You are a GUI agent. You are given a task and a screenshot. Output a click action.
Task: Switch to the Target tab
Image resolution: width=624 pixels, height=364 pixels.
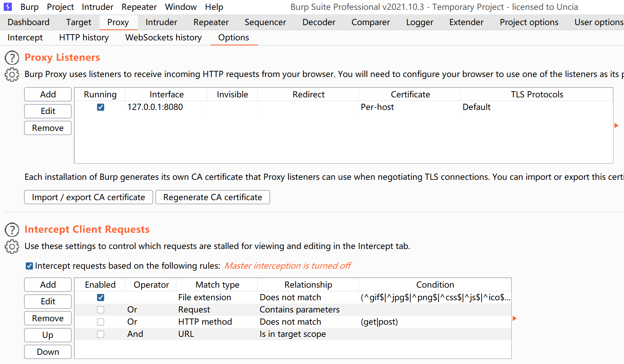79,22
